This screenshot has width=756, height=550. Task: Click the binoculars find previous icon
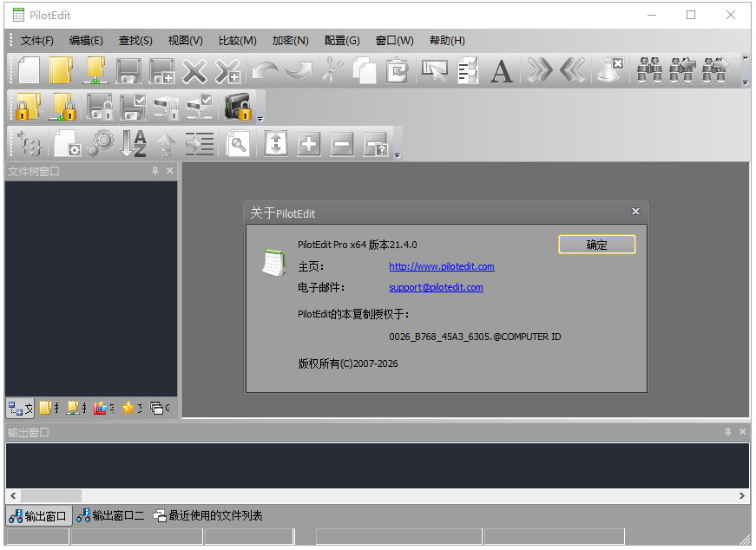click(x=682, y=70)
